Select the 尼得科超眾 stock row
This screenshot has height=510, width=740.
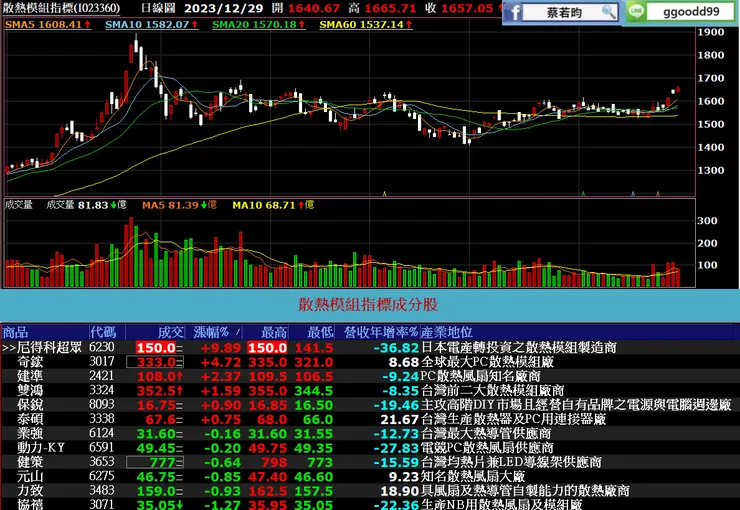(370, 348)
